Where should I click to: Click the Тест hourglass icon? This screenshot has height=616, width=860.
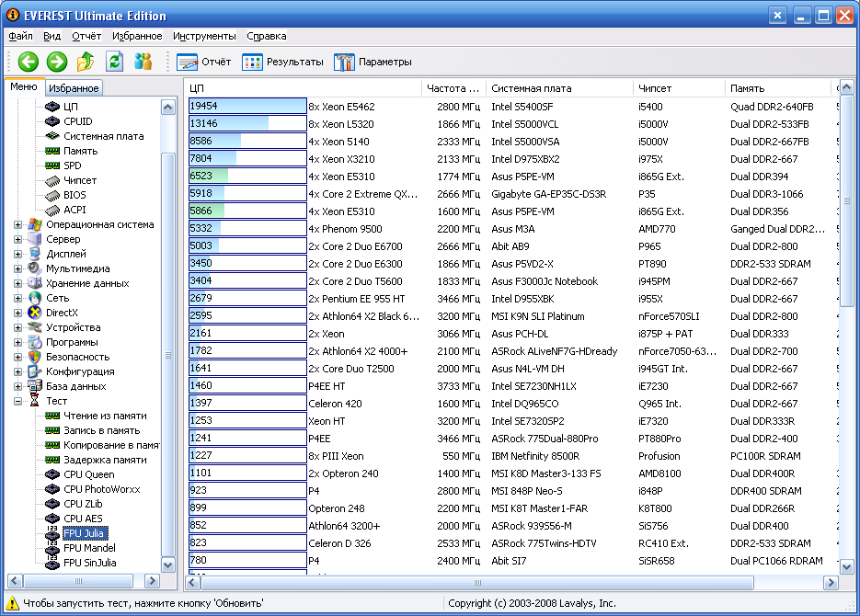tap(35, 401)
